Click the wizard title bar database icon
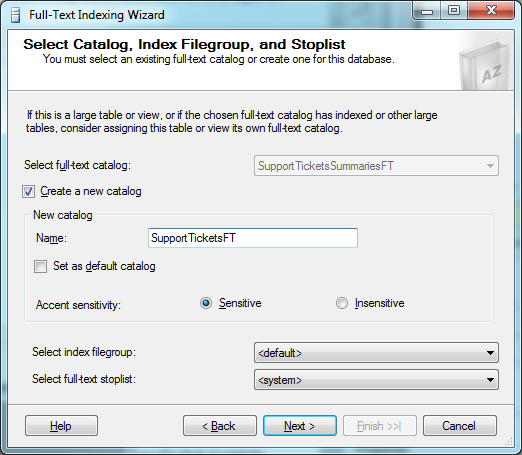This screenshot has height=455, width=522. click(x=15, y=15)
